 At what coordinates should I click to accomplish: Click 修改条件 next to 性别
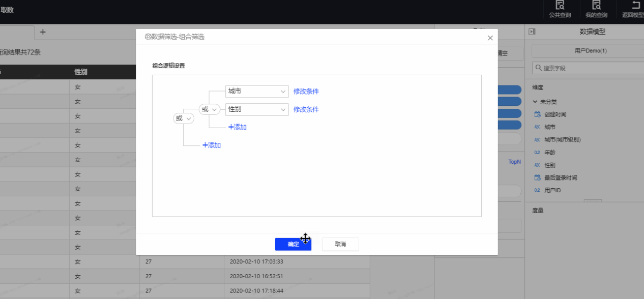click(306, 109)
